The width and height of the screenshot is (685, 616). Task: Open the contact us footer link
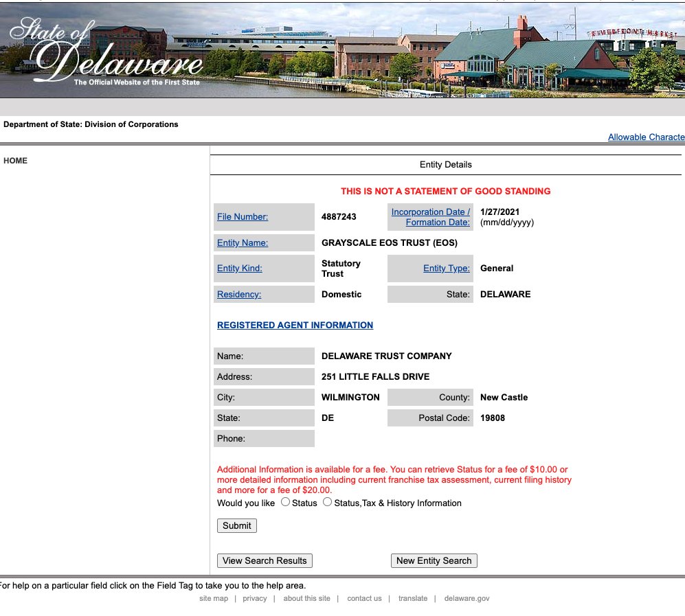(364, 599)
